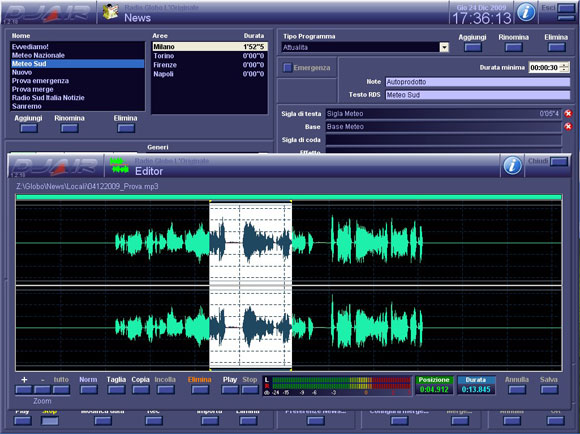Paste audio with Incolla button
Viewport: 580px width, 434px height.
point(165,389)
